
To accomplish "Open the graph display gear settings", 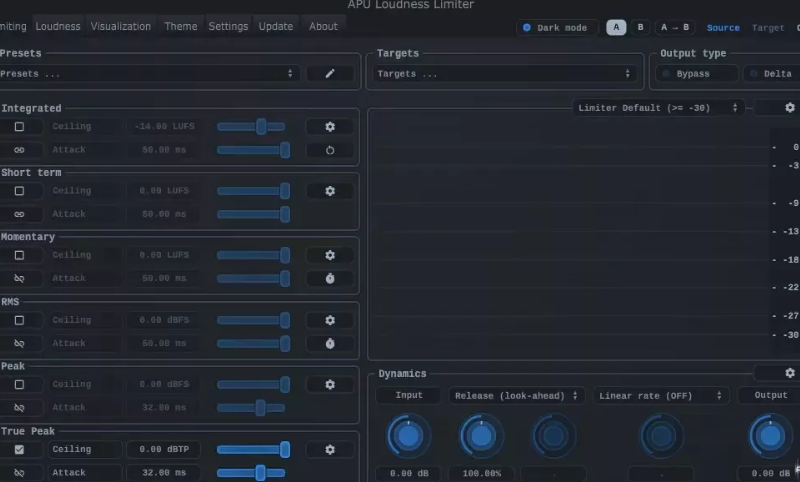I will pos(790,108).
